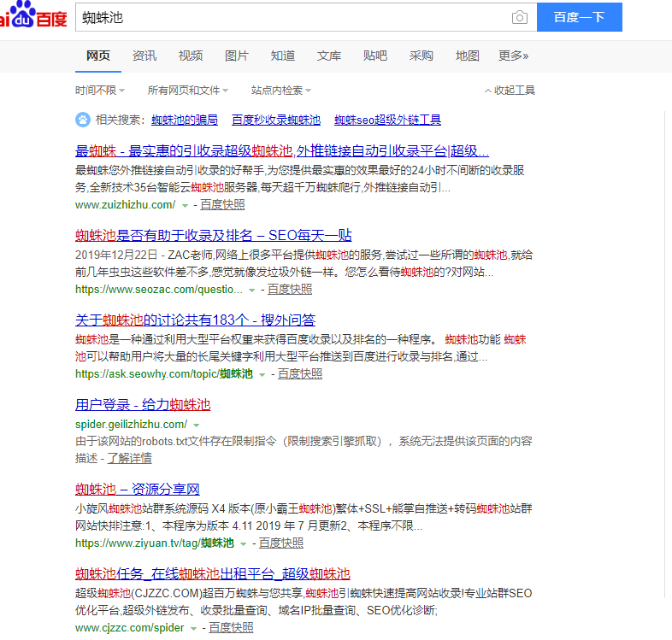672x640 pixels.
Task: Open result 蜘蛛池任务_在线蜘蛛池出租平台
Action: 213,574
